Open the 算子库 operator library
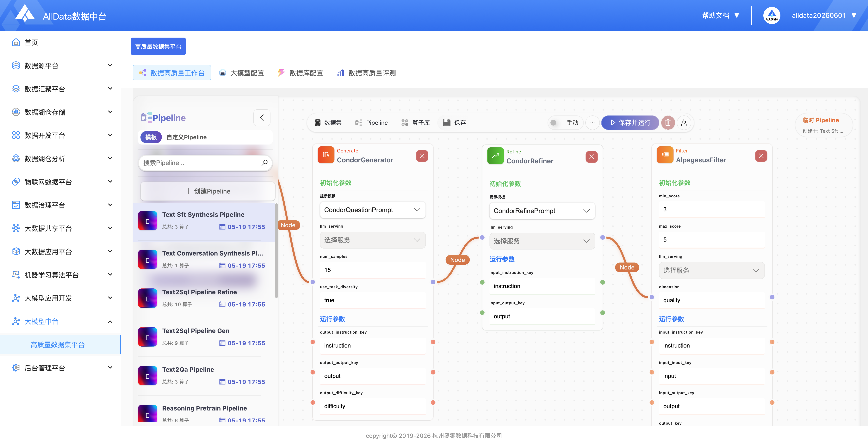Viewport: 868px width, 444px height. pyautogui.click(x=415, y=123)
